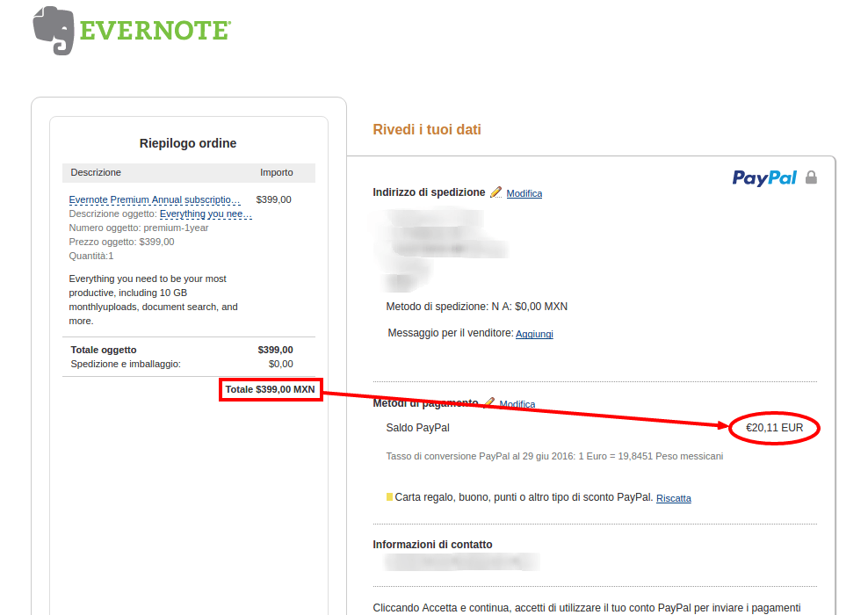
Task: Click the Riepilogo ordine heading
Action: click(188, 143)
